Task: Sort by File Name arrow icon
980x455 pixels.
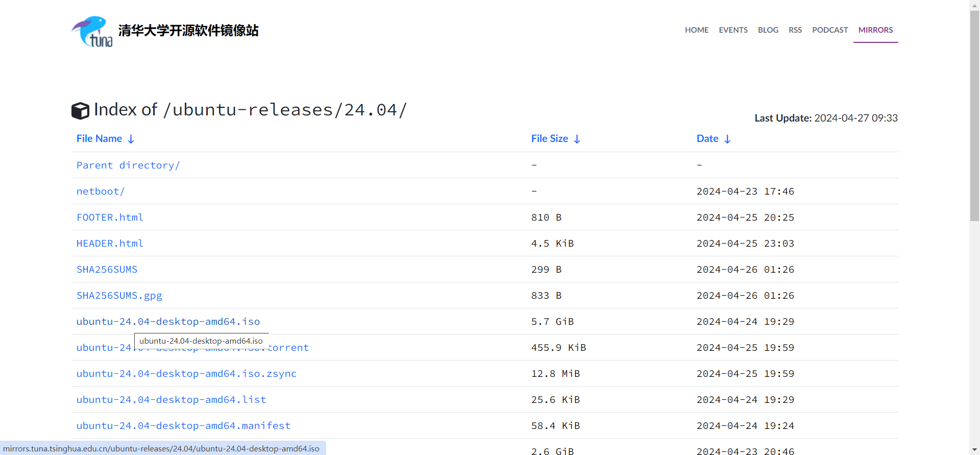Action: pyautogui.click(x=131, y=139)
